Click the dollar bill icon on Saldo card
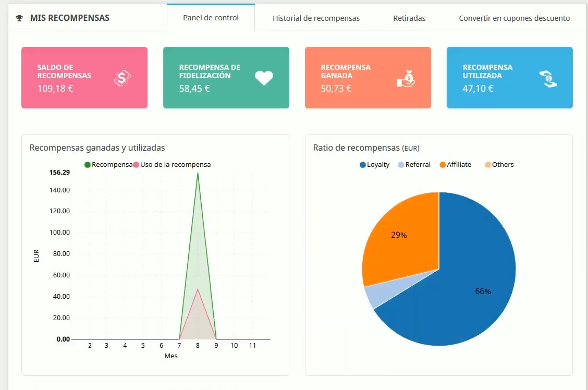The width and height of the screenshot is (588, 390). tap(122, 78)
